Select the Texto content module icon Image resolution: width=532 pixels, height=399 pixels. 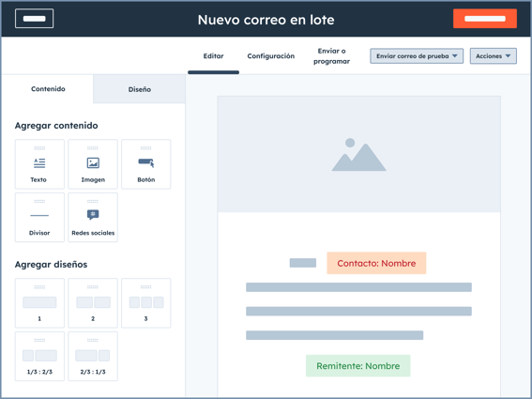click(x=39, y=163)
